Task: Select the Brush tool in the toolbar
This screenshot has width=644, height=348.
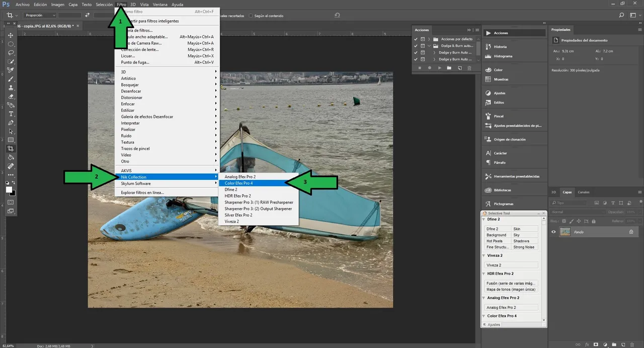Action: 11,79
